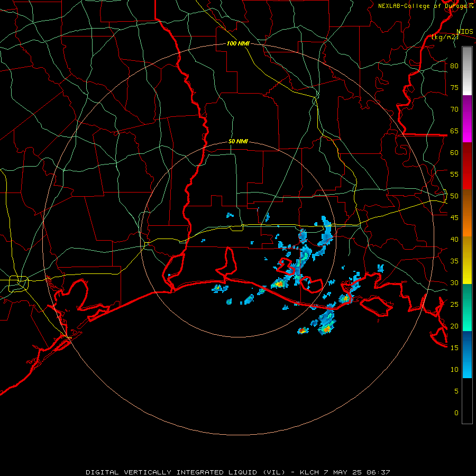Click the (kg/m2) units label
The image size is (476, 476).
[445, 37]
